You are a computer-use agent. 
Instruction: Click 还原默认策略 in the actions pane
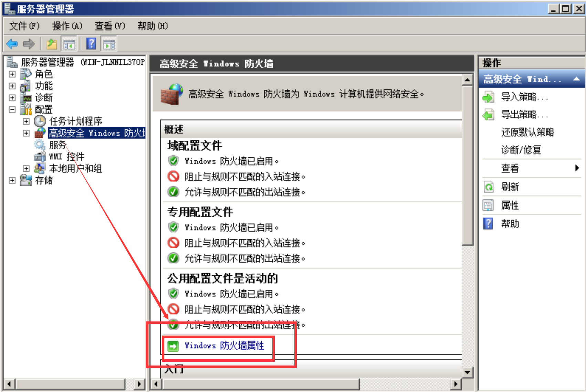coord(527,132)
